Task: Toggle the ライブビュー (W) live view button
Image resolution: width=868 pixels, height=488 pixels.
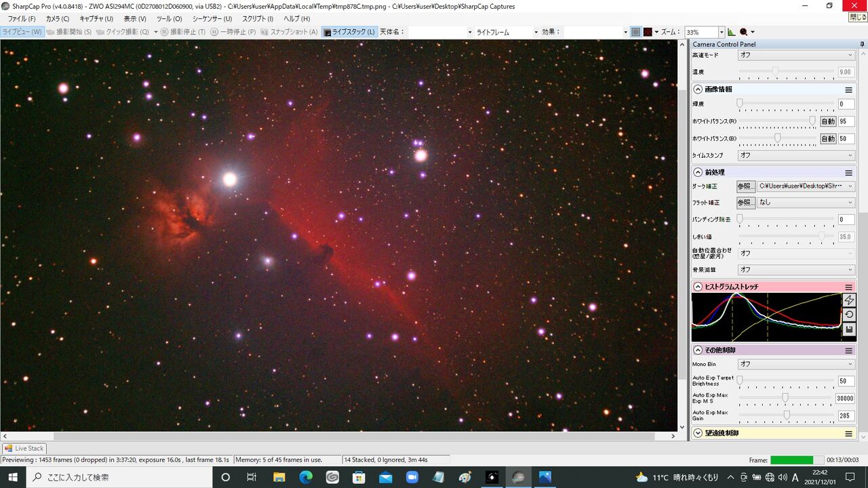Action: tap(22, 32)
